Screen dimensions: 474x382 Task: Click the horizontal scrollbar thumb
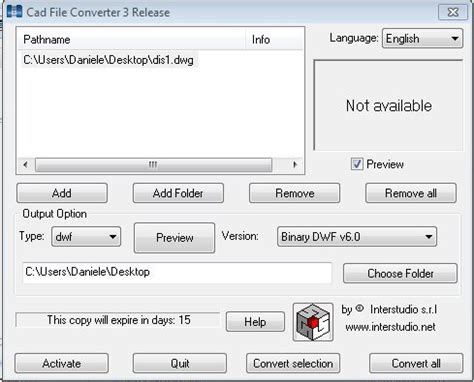click(153, 165)
